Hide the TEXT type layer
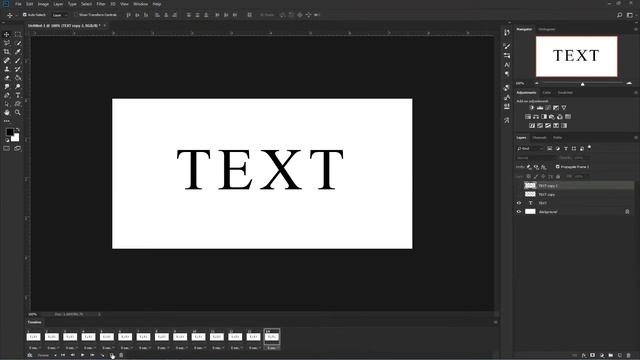 [x=519, y=203]
